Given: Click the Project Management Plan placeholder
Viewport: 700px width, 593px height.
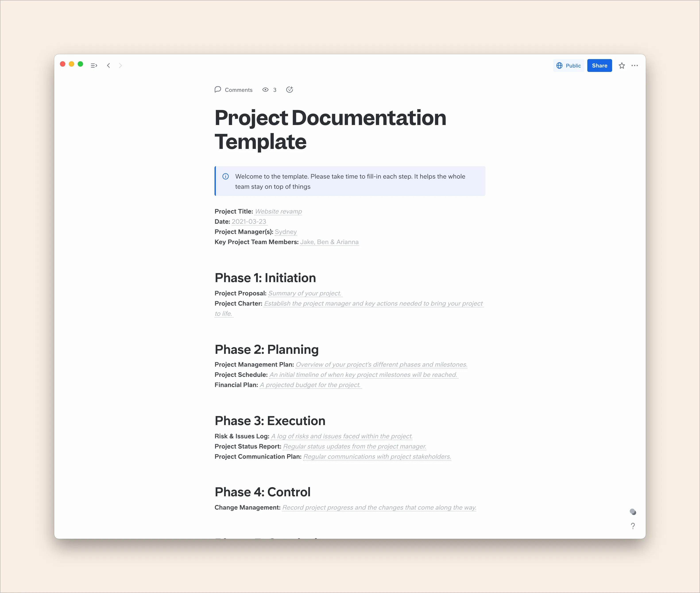Looking at the screenshot, I should pos(381,365).
